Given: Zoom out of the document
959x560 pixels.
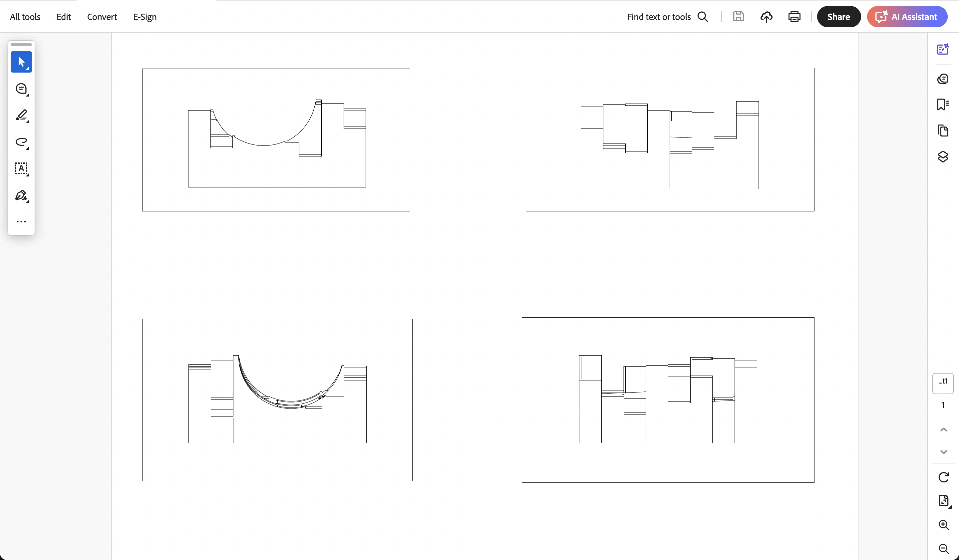Looking at the screenshot, I should coord(943,549).
